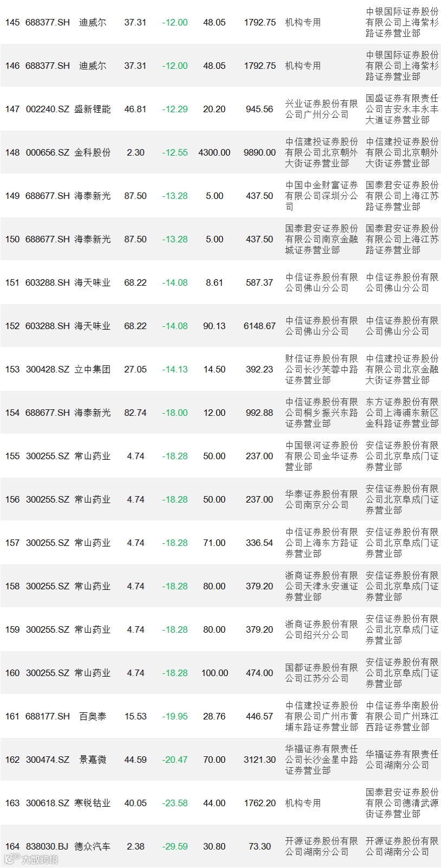441x868 pixels.
Task: Select row number 147
Action: 12,109
